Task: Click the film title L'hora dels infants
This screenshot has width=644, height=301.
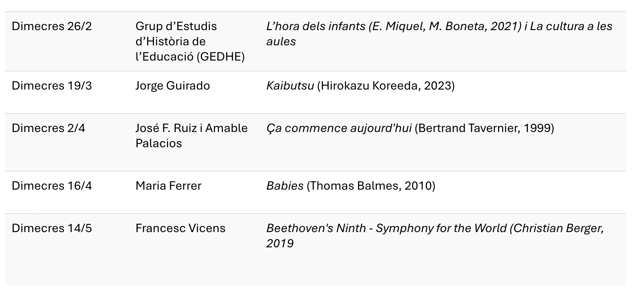Action: [316, 26]
